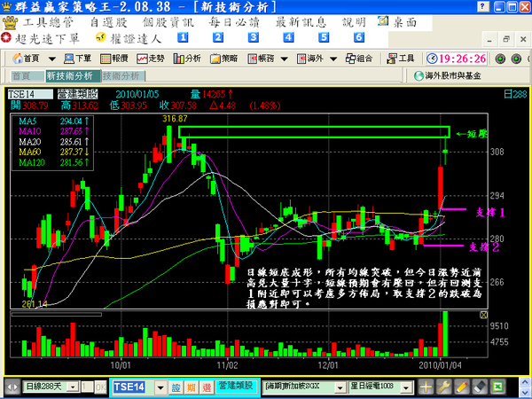This screenshot has height=399, width=532.
Task: Click the 營建類股 button in bottom bar
Action: tap(236, 386)
